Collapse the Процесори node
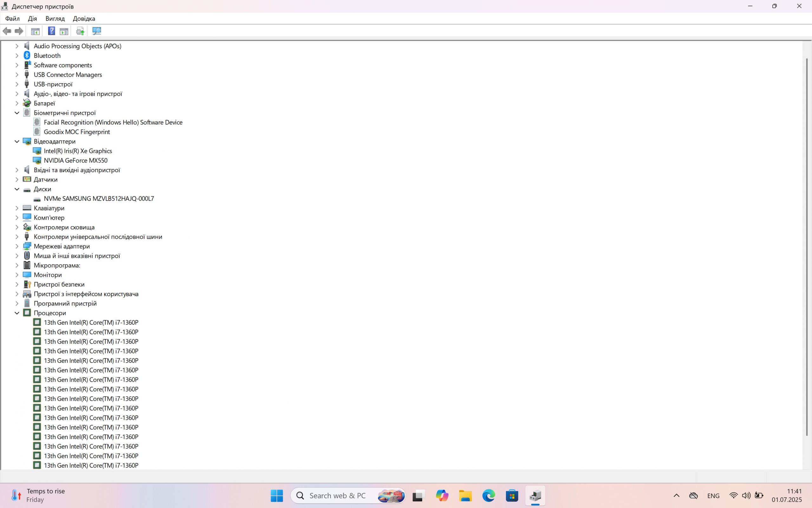This screenshot has height=508, width=812. pyautogui.click(x=17, y=313)
